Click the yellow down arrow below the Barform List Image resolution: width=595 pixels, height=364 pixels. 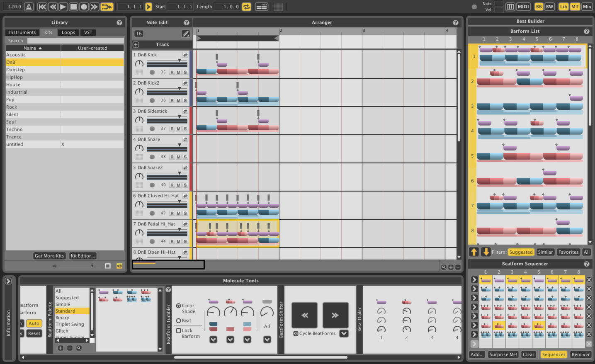(486, 252)
